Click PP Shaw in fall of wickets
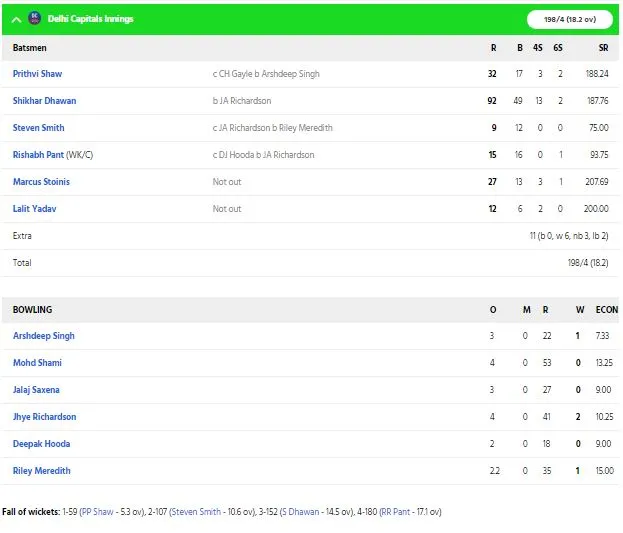Screen dimensions: 623x533 97,512
